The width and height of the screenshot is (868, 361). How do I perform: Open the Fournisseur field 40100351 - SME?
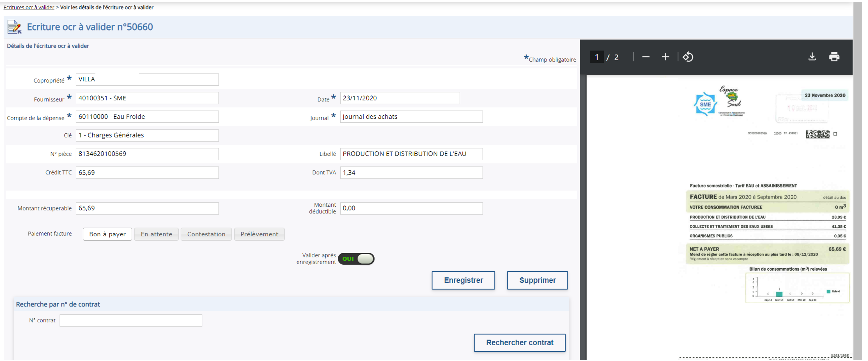[147, 98]
